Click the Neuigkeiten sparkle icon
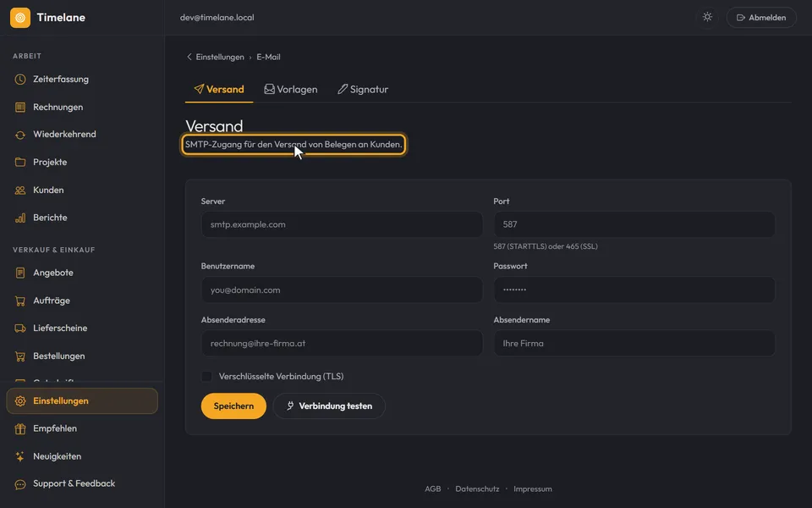Screen dimensions: 812x508 point(20,456)
